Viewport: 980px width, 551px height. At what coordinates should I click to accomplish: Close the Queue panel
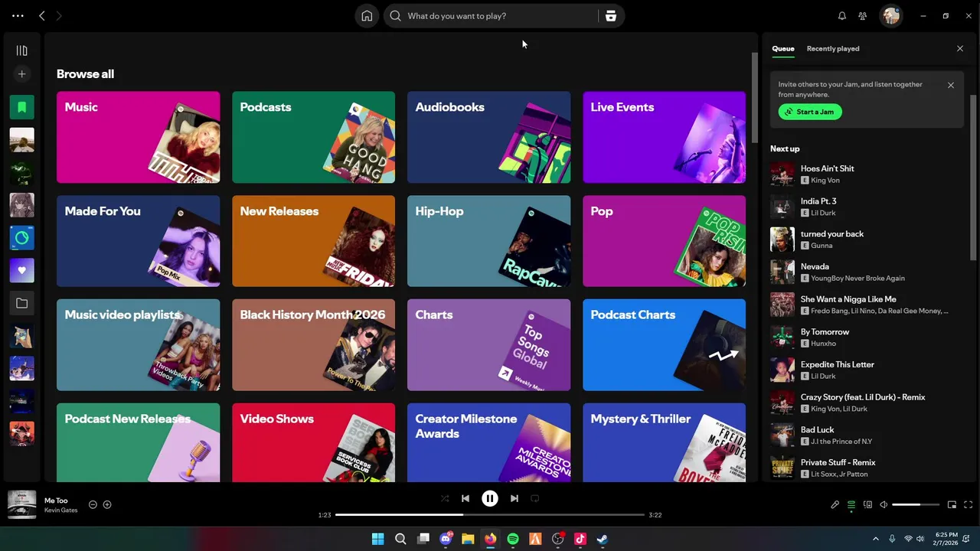(960, 48)
